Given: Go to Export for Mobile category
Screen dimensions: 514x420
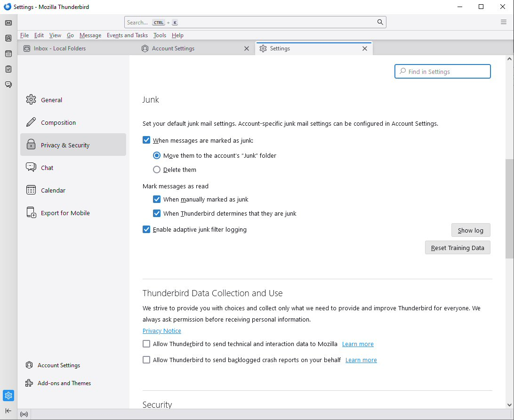Looking at the screenshot, I should [73, 212].
